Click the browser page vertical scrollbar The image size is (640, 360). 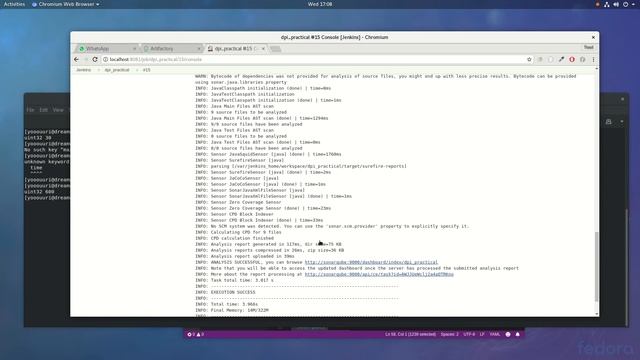point(597,267)
